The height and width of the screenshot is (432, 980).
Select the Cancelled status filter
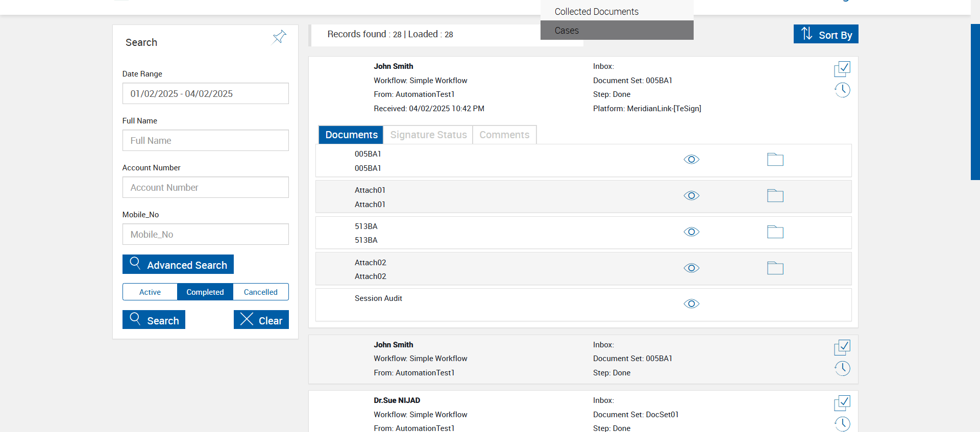click(260, 292)
